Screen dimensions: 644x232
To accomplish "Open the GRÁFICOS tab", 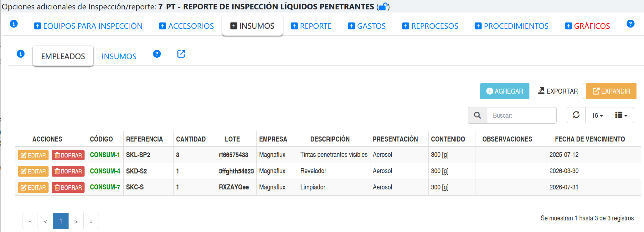I will pyautogui.click(x=587, y=26).
